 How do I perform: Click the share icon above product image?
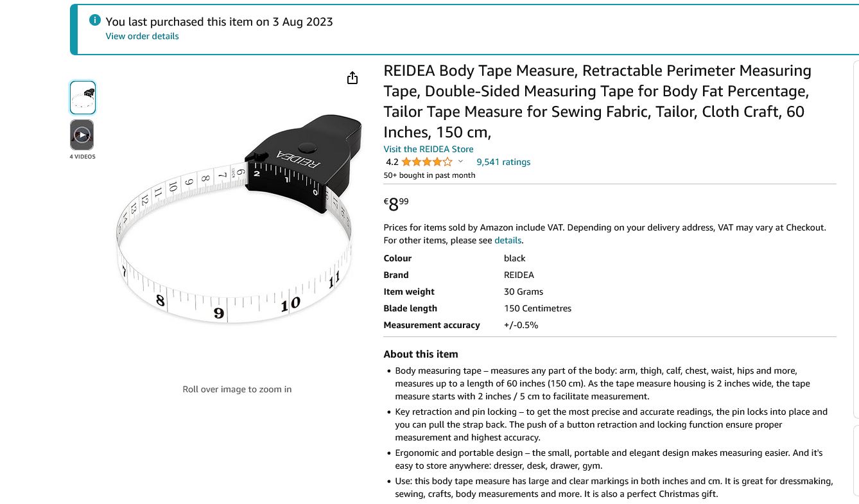(x=352, y=78)
